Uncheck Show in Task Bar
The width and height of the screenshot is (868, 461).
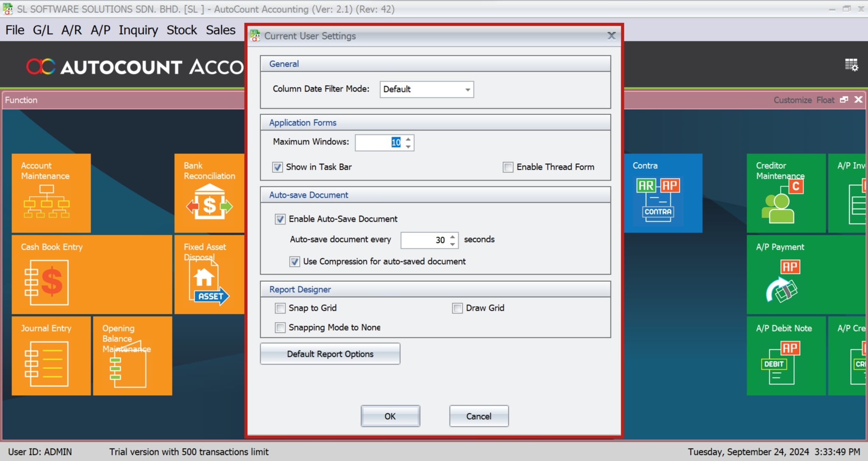pos(278,167)
